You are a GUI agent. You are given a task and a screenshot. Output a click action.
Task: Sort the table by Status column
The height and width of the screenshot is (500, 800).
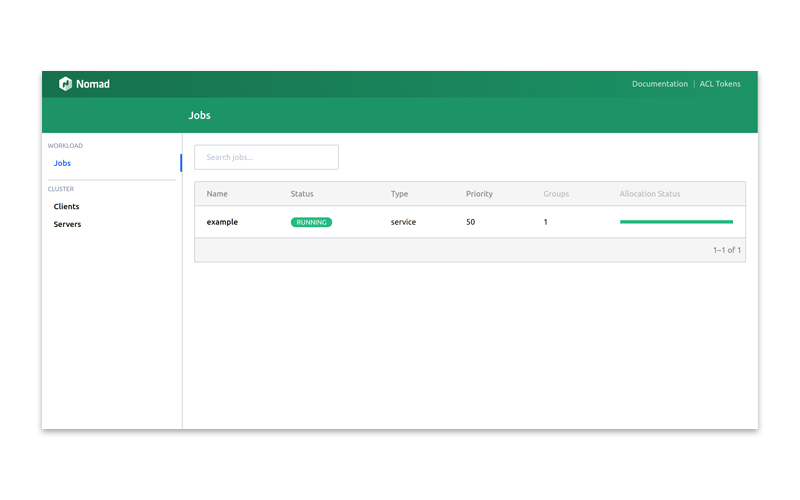(x=302, y=193)
